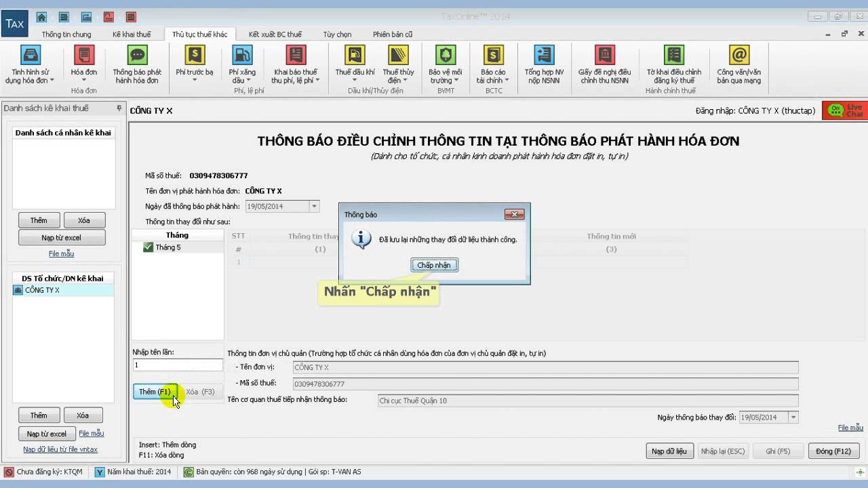Open the Phí xăng dầu fuel pump icon
Viewport: 868px width, 488px height.
(x=242, y=55)
